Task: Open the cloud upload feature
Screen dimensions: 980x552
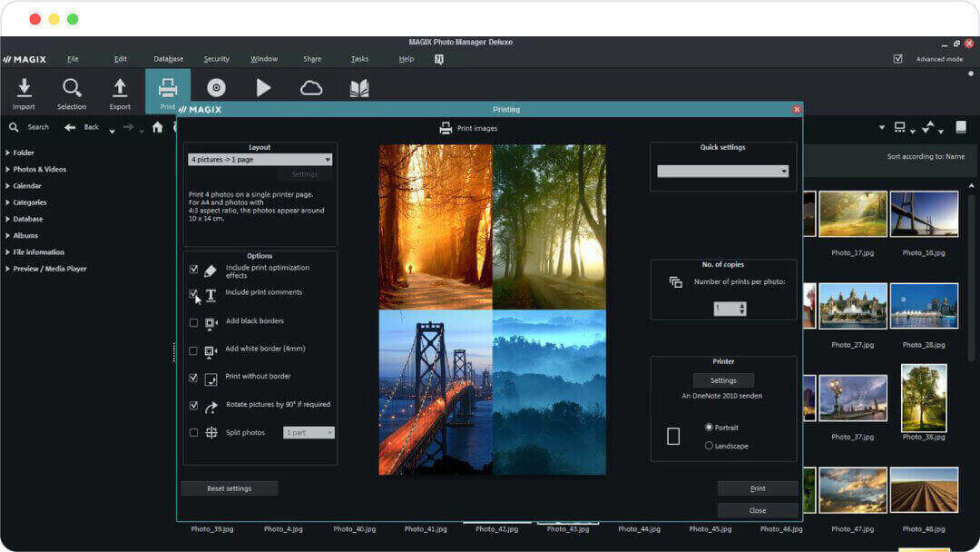Action: (x=311, y=87)
